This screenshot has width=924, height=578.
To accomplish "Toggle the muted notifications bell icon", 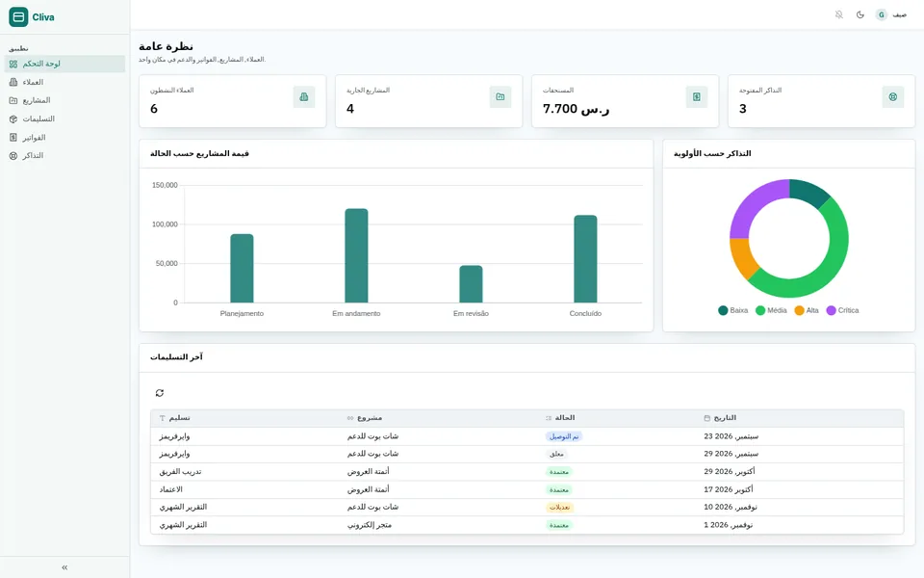I will [x=838, y=14].
